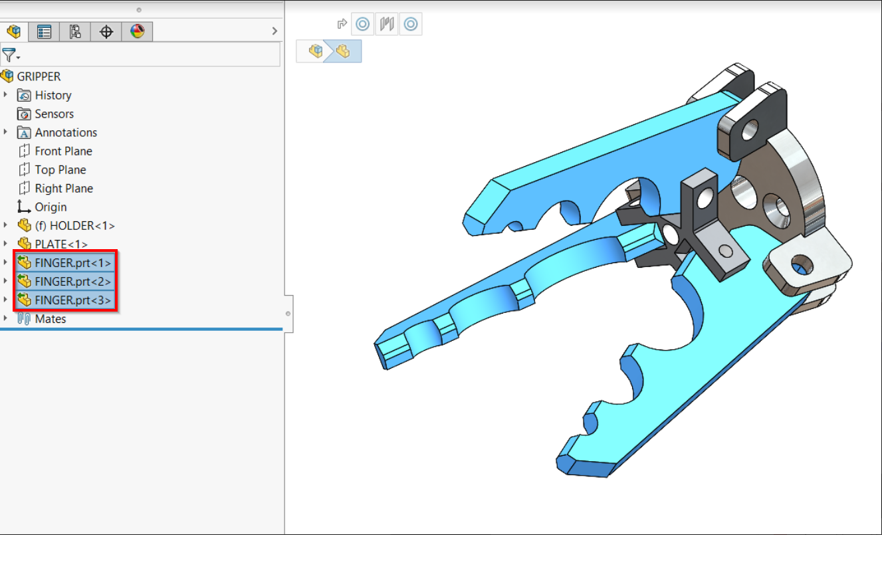
Task: Click the panel collapse handle beside Mates
Action: pyautogui.click(x=288, y=314)
